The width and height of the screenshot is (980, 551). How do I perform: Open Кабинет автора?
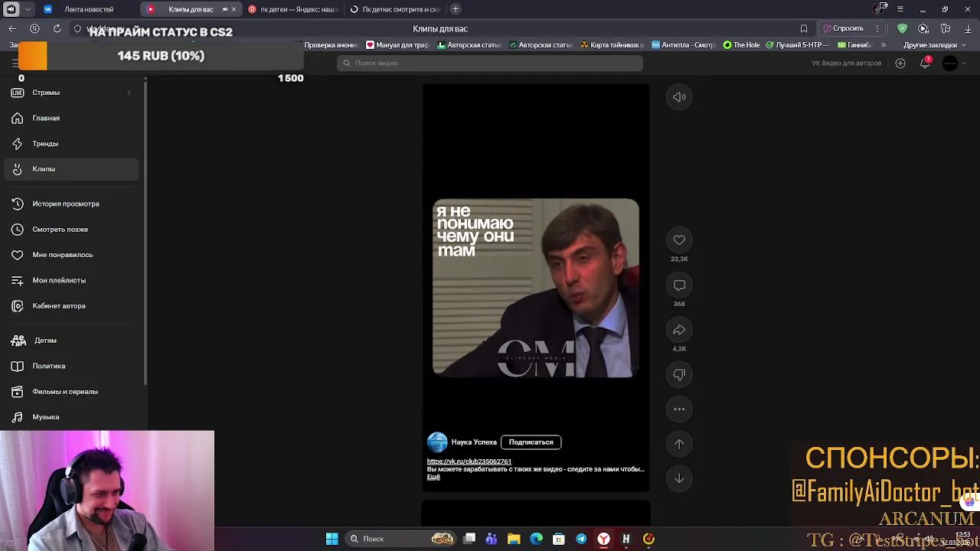pos(71,305)
